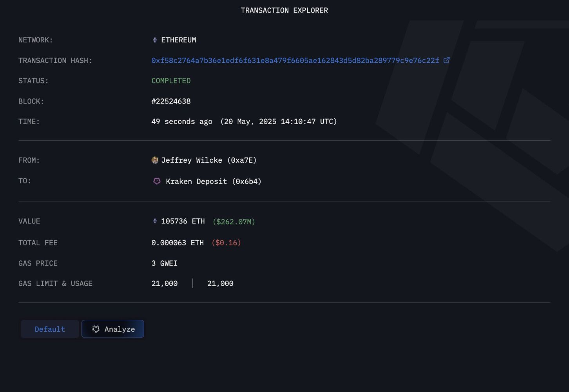Click the timestamp '(20 May, 2025 14:10:47 UTC)'
569x392 pixels.
(279, 122)
